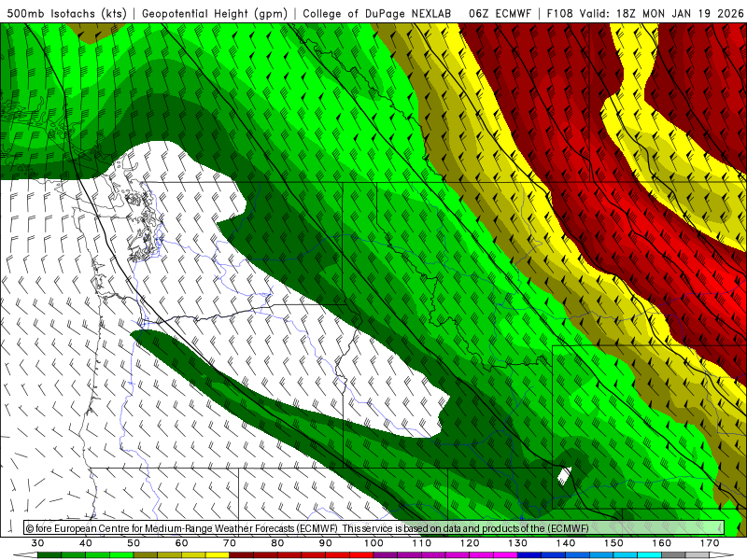
Task: Click the '120' legend label
Action: 470,543
